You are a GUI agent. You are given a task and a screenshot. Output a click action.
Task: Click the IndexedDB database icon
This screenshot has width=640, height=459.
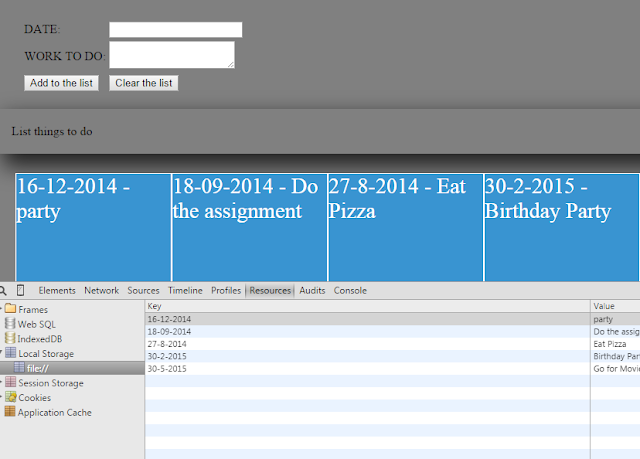click(10, 338)
